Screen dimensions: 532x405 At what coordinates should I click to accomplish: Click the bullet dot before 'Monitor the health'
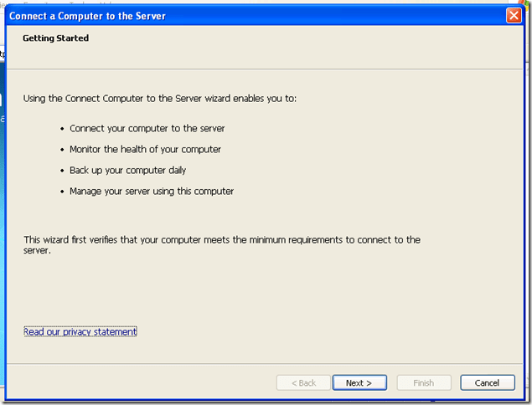(62, 150)
